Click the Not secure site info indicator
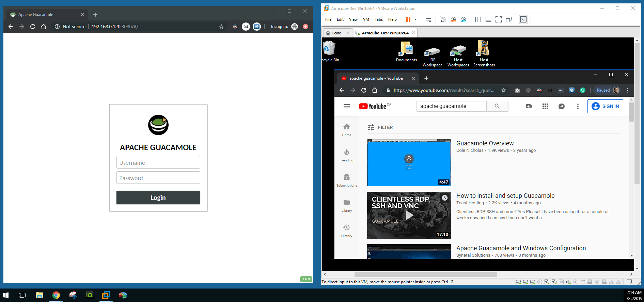Screen dimensions: 644x302 [x=70, y=27]
